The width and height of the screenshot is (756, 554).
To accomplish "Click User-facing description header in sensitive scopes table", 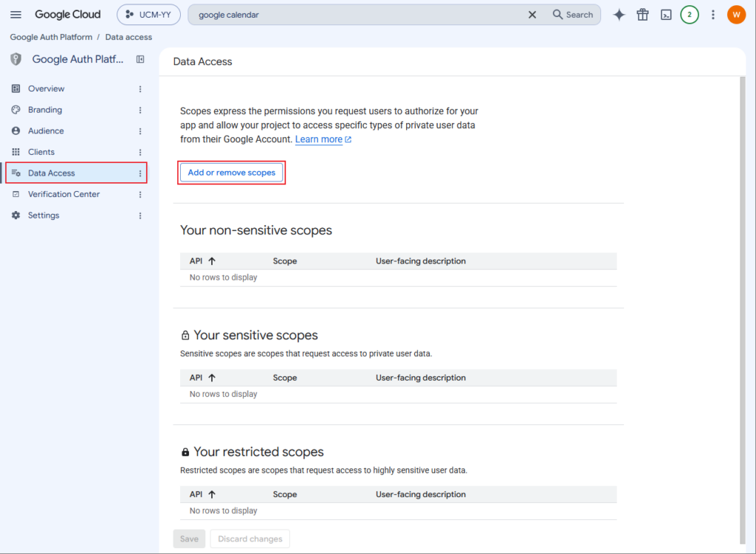I will pos(420,378).
